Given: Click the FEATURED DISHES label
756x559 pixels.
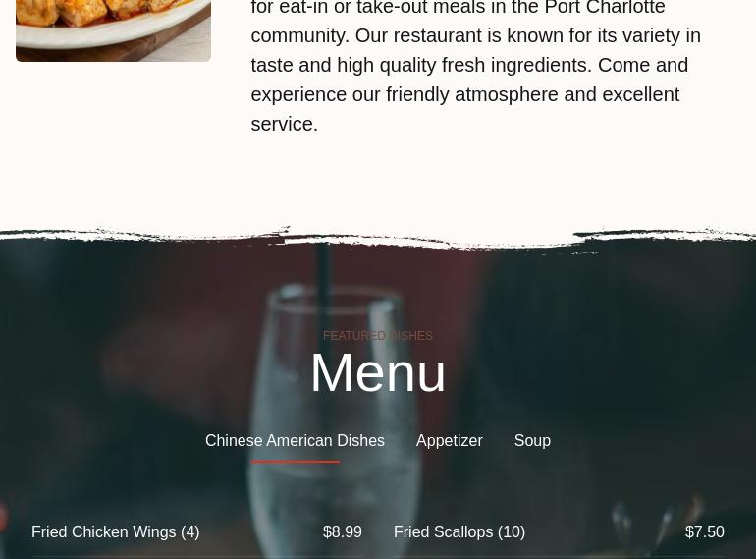Looking at the screenshot, I should coord(378,336).
